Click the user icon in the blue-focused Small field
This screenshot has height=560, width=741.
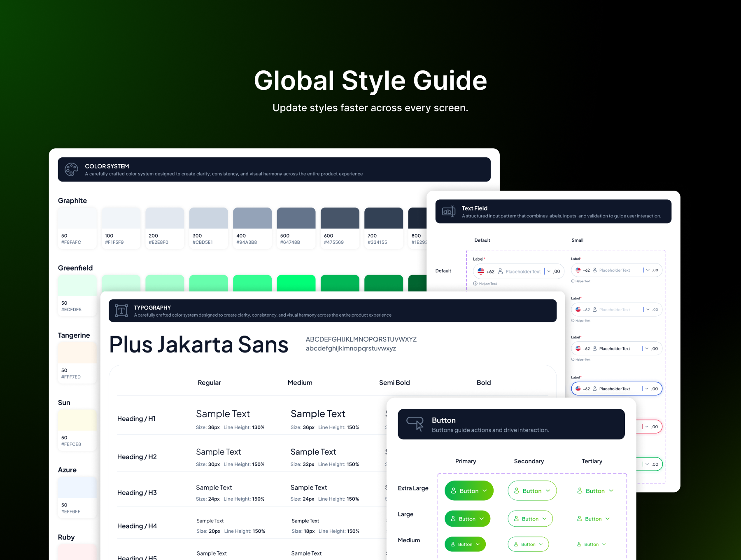(x=594, y=389)
